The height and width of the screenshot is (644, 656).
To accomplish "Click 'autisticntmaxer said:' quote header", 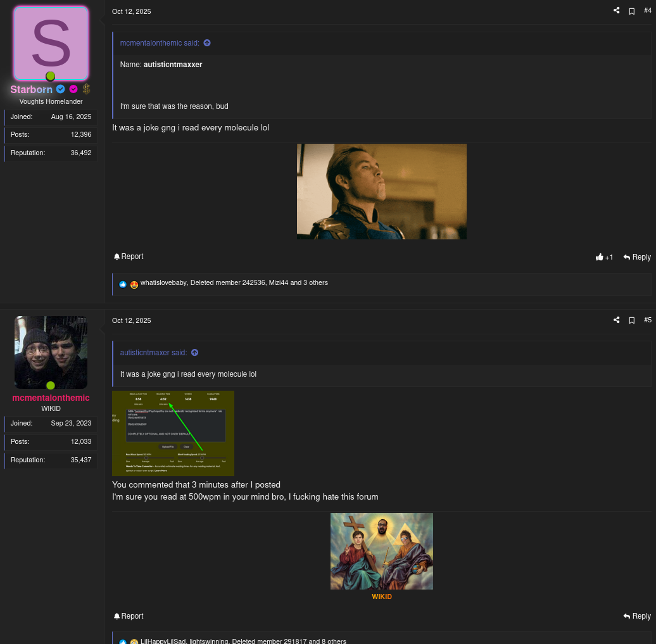I will coord(153,352).
